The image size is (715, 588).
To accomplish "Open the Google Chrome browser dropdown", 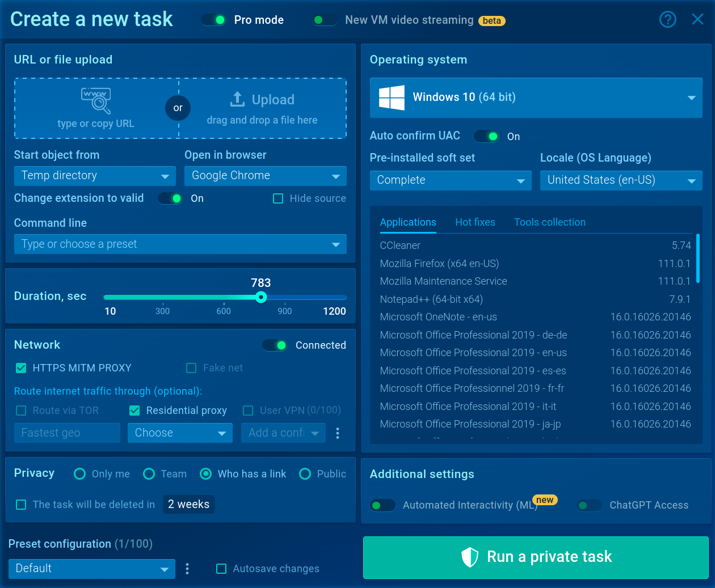I will tap(266, 176).
